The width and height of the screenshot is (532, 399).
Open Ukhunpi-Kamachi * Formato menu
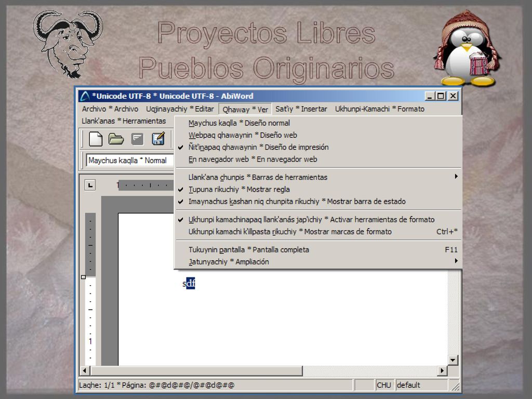(x=380, y=109)
